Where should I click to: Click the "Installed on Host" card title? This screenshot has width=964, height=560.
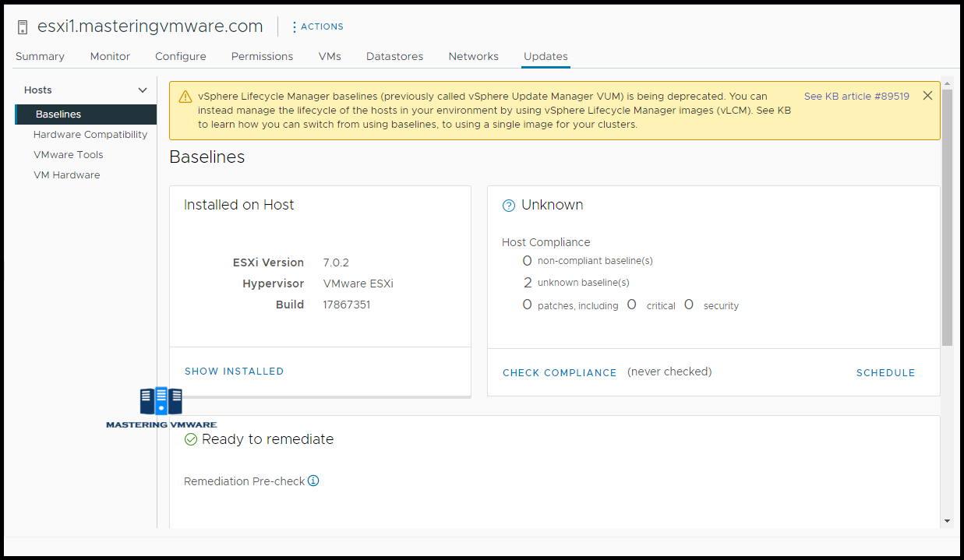point(239,205)
